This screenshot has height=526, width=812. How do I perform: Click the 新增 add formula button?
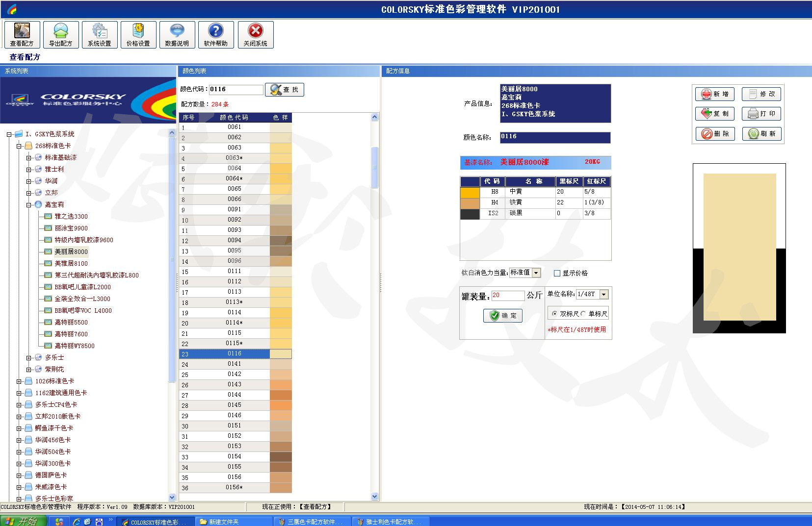(714, 94)
